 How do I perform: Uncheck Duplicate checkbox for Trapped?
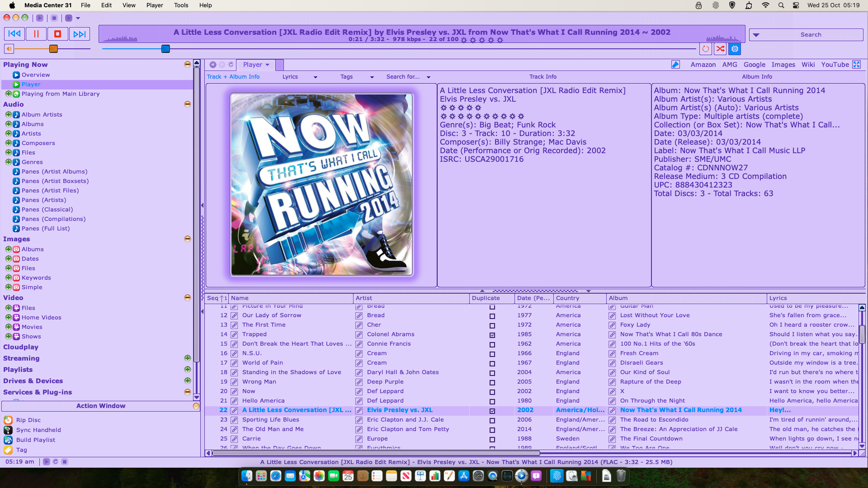(x=492, y=335)
